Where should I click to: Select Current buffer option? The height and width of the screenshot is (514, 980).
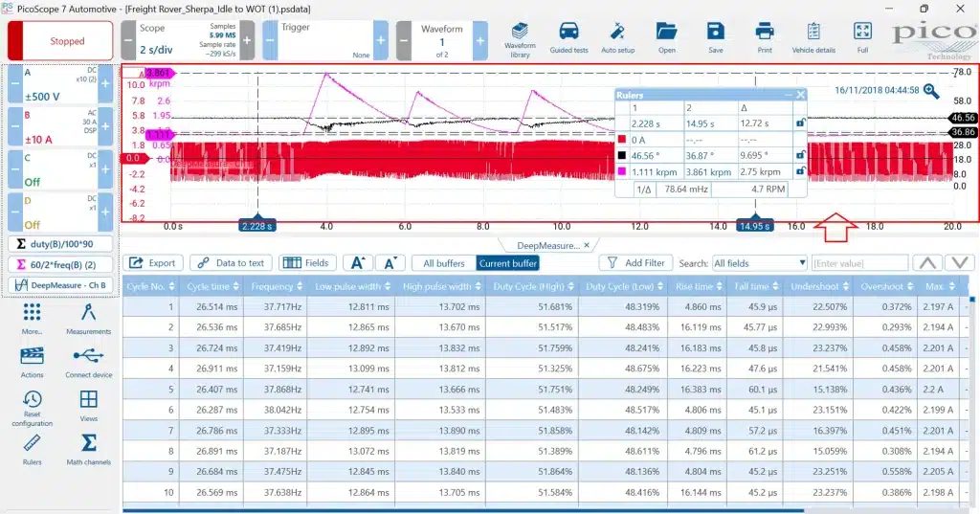pos(508,263)
